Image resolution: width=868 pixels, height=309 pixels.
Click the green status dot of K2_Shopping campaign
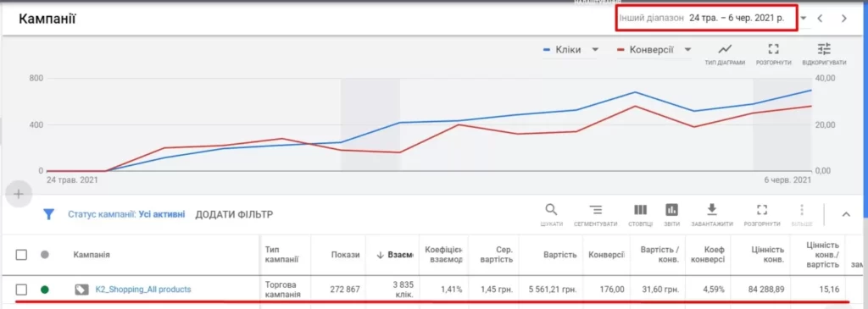click(x=45, y=289)
